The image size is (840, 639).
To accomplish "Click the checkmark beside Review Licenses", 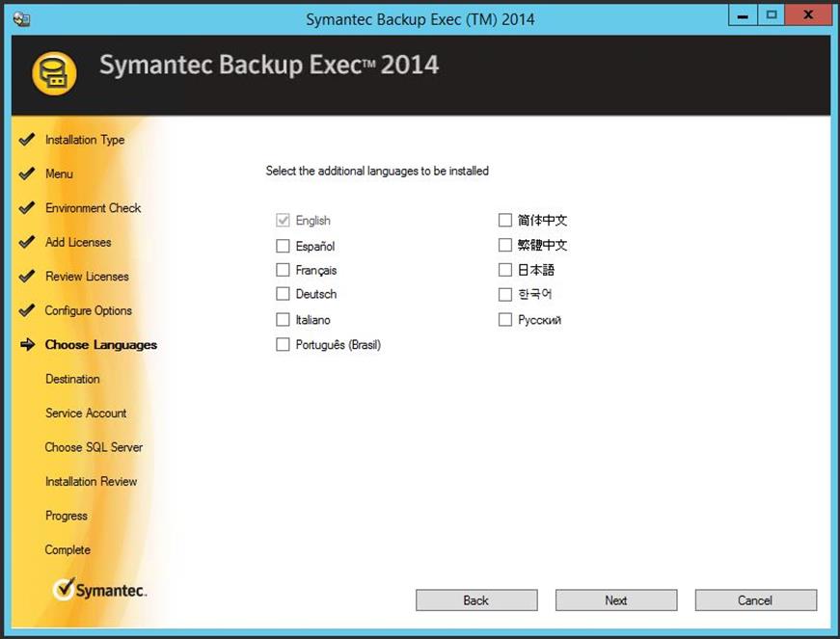I will 26,277.
